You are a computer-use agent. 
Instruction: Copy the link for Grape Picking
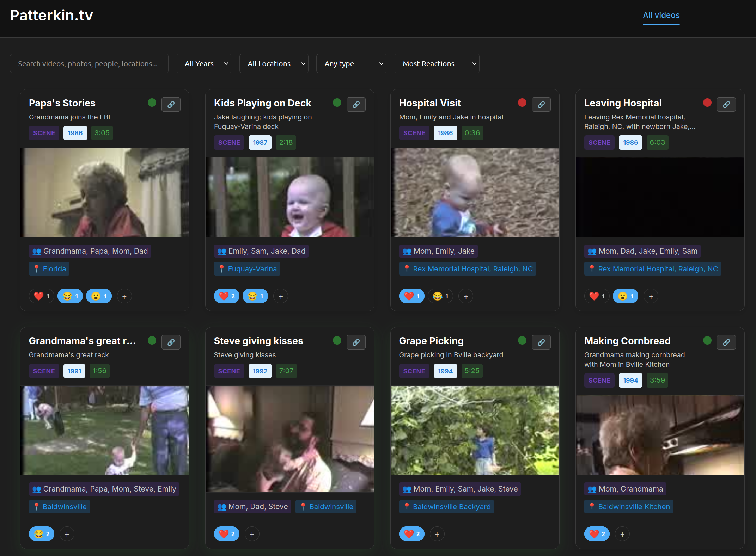[x=541, y=342]
